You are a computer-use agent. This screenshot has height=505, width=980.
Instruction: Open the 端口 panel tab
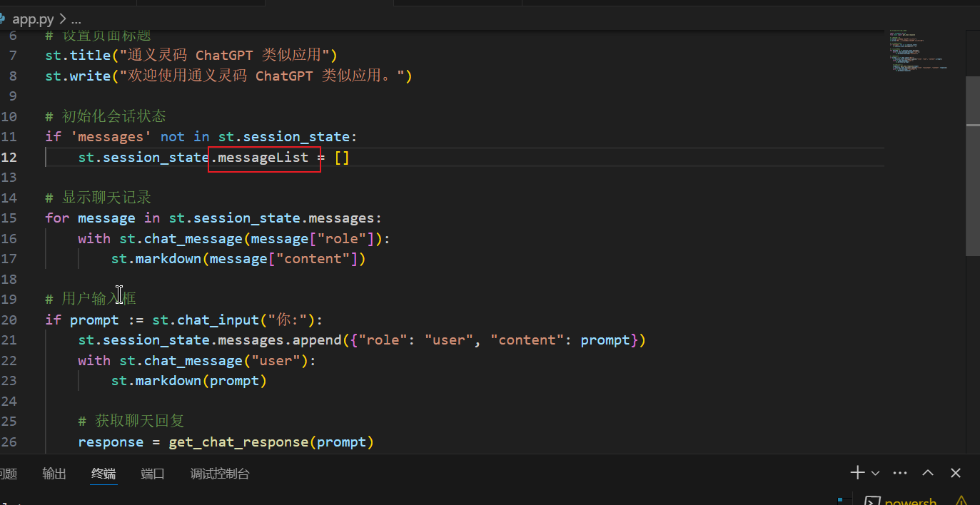click(x=153, y=474)
